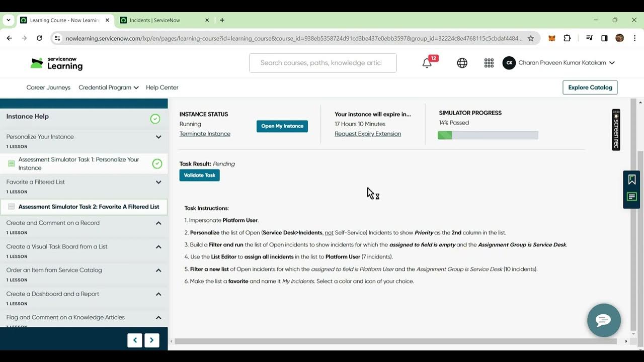Expand Create a Dashboard and a Report
The height and width of the screenshot is (362, 644).
coord(158,294)
